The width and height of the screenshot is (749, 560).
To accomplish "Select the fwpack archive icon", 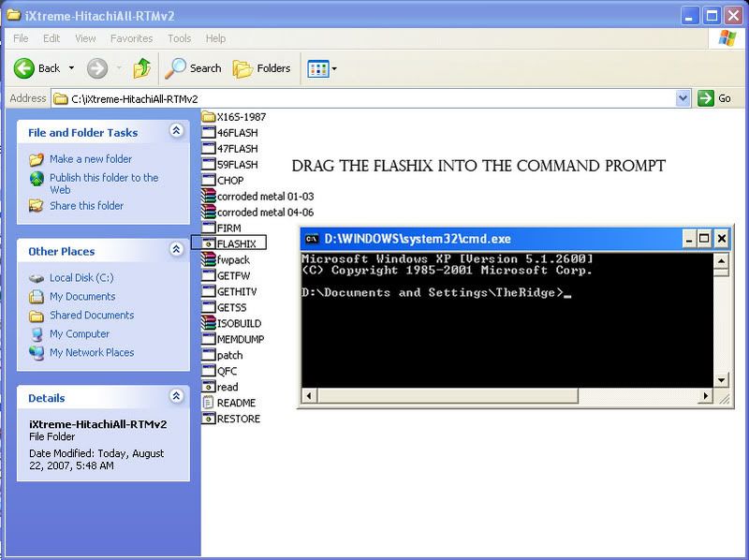I will click(x=208, y=259).
